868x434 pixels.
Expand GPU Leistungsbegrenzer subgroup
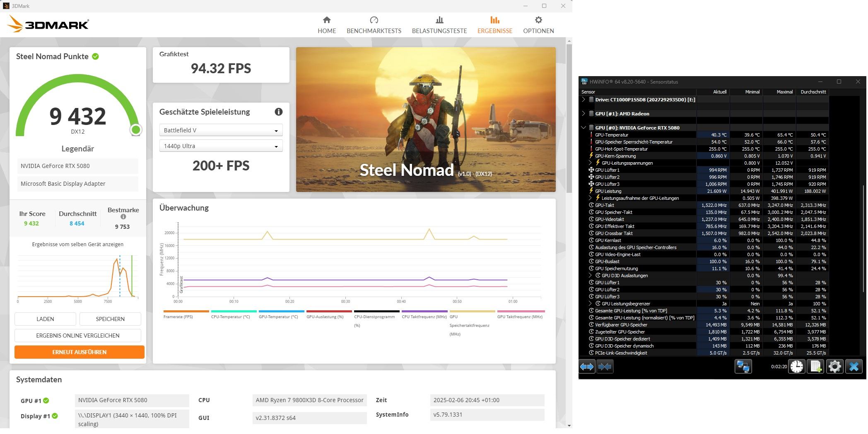pos(590,304)
